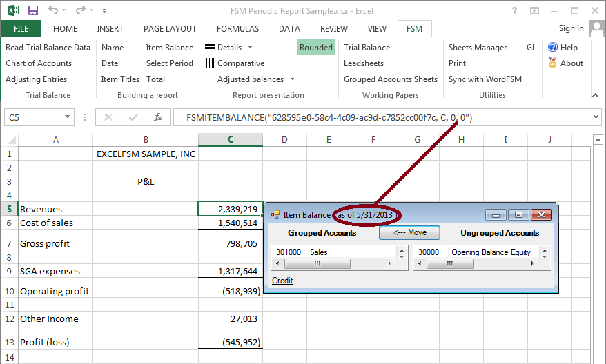Click Sign in link
This screenshot has height=364, width=606.
point(571,28)
